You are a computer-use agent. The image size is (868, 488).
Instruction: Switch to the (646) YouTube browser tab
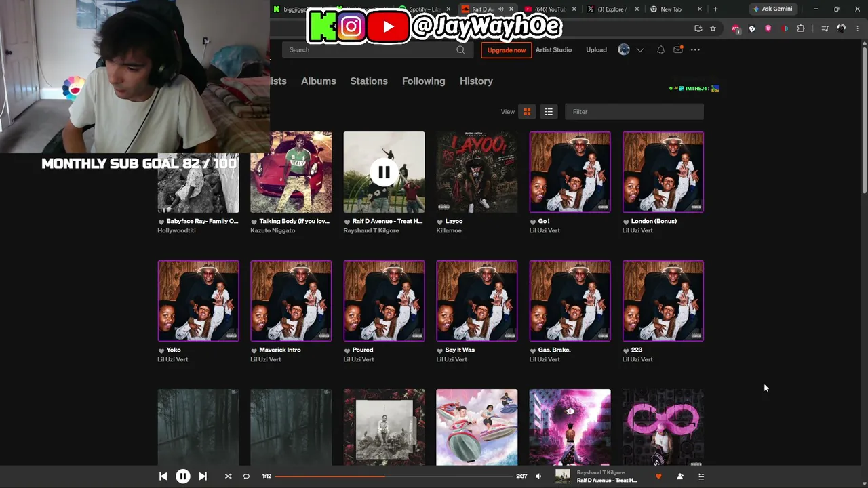[549, 9]
